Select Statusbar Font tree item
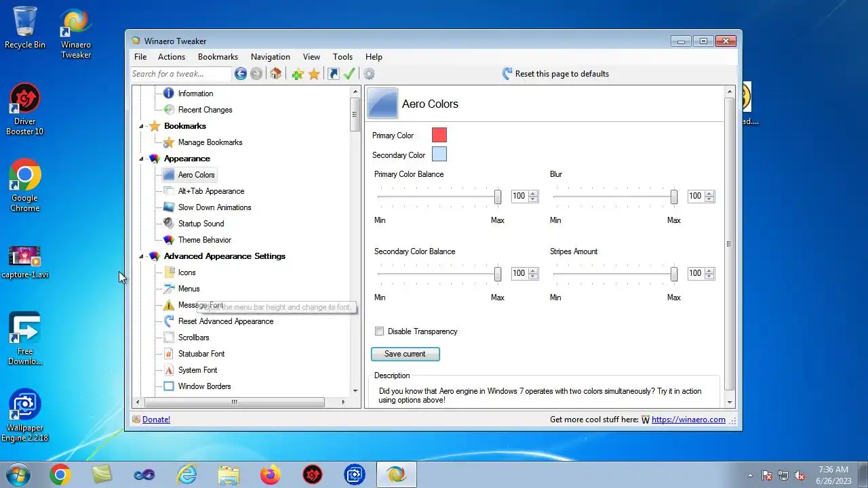The height and width of the screenshot is (488, 868). click(x=201, y=354)
